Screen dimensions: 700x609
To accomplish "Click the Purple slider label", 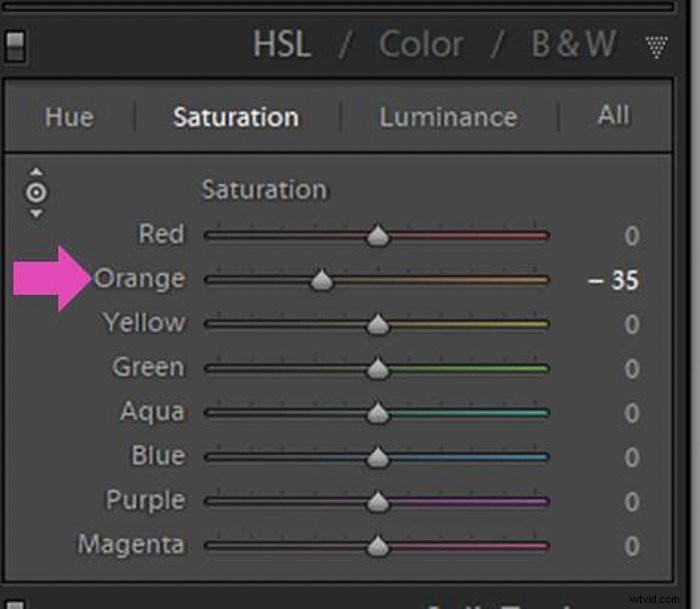I will point(145,501).
